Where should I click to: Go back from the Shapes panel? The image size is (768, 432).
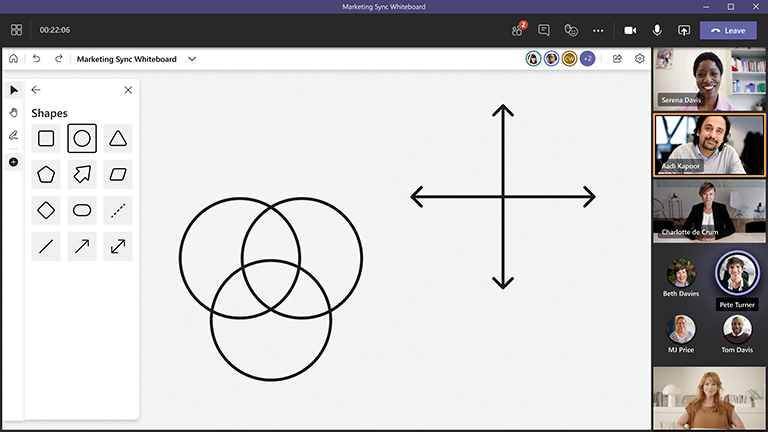point(36,90)
